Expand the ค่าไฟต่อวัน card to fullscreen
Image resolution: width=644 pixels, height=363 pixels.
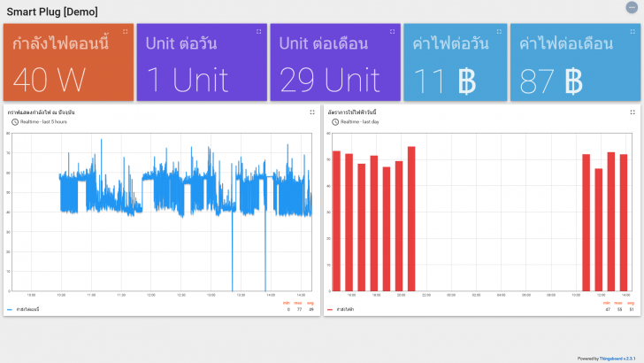(x=499, y=31)
